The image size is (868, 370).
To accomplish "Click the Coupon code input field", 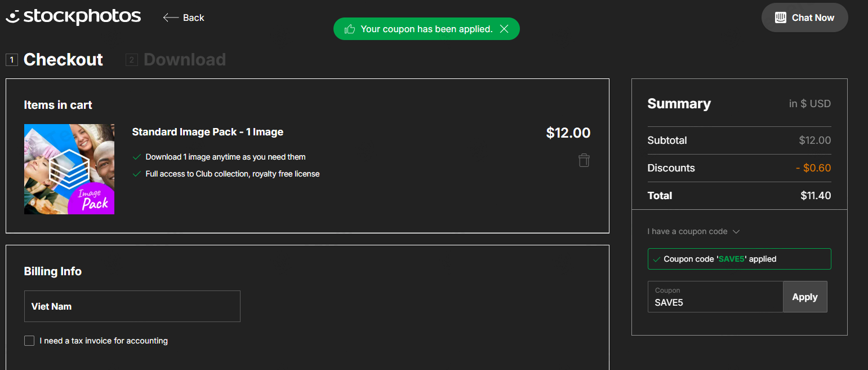I will pos(715,297).
